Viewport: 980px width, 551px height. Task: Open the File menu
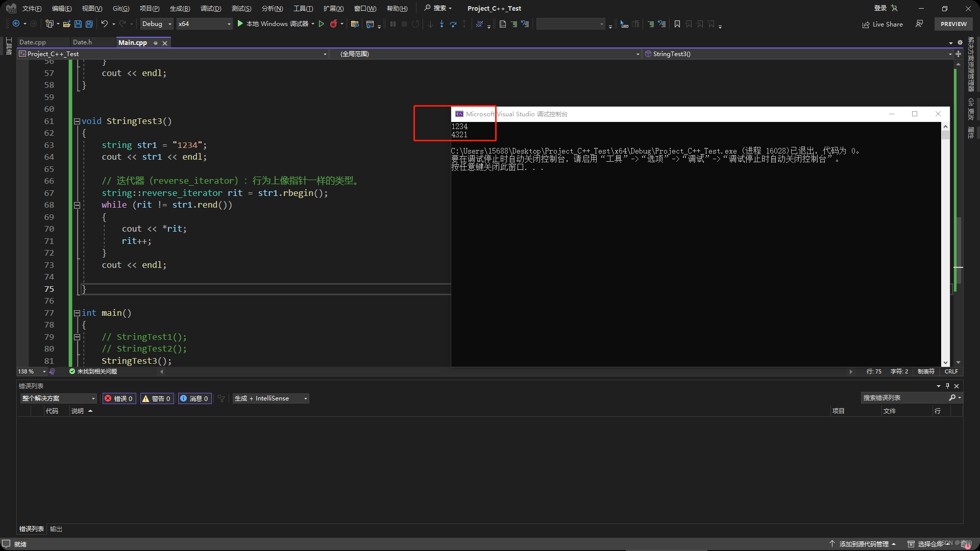(32, 8)
